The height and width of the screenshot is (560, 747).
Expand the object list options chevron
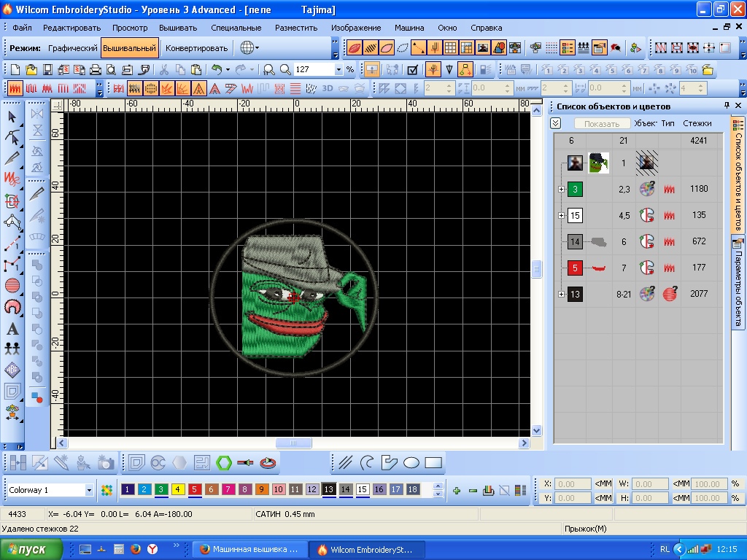555,123
